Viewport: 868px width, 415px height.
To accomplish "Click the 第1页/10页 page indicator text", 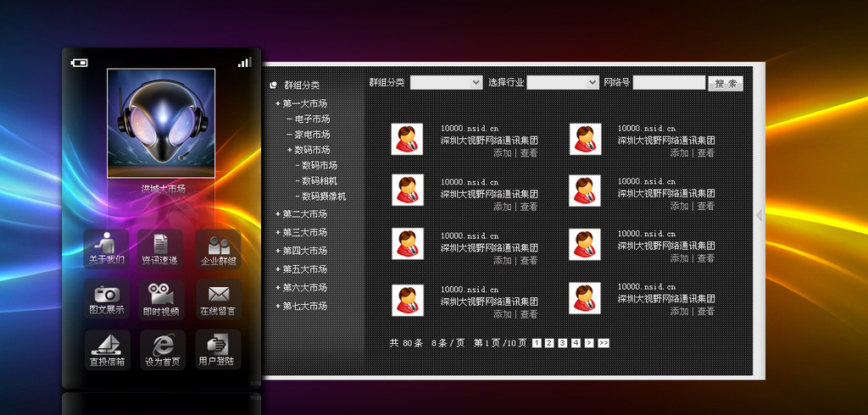I will tap(500, 343).
